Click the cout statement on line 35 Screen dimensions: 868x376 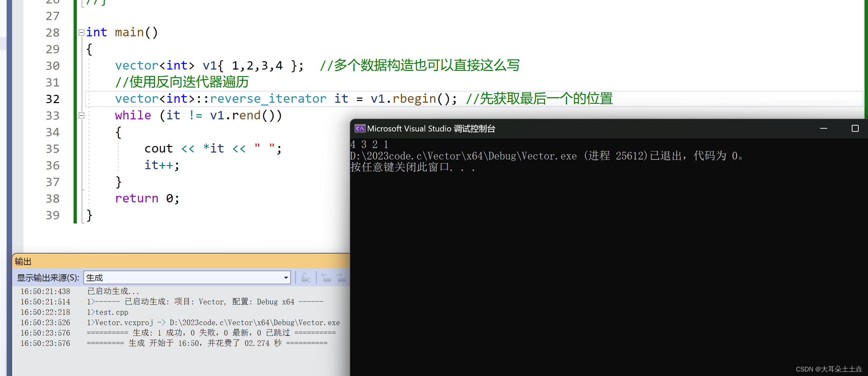click(213, 149)
